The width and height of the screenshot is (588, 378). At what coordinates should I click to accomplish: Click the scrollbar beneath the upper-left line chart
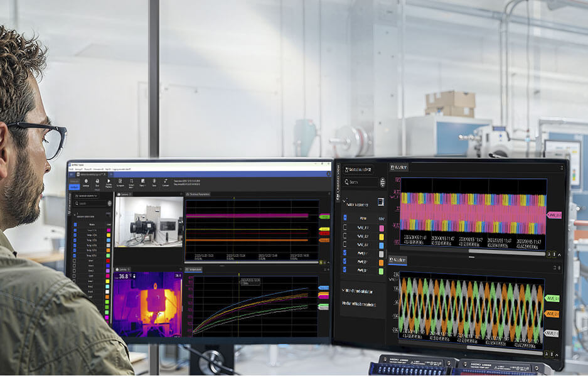pyautogui.click(x=251, y=262)
